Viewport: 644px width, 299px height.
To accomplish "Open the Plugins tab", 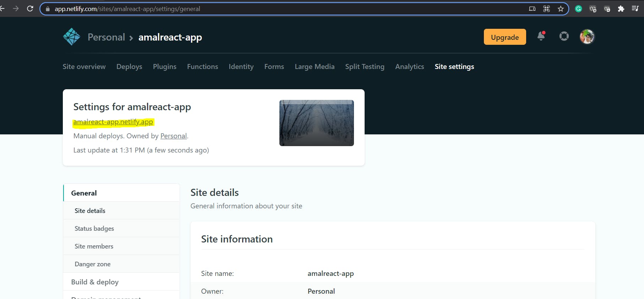I will [165, 66].
